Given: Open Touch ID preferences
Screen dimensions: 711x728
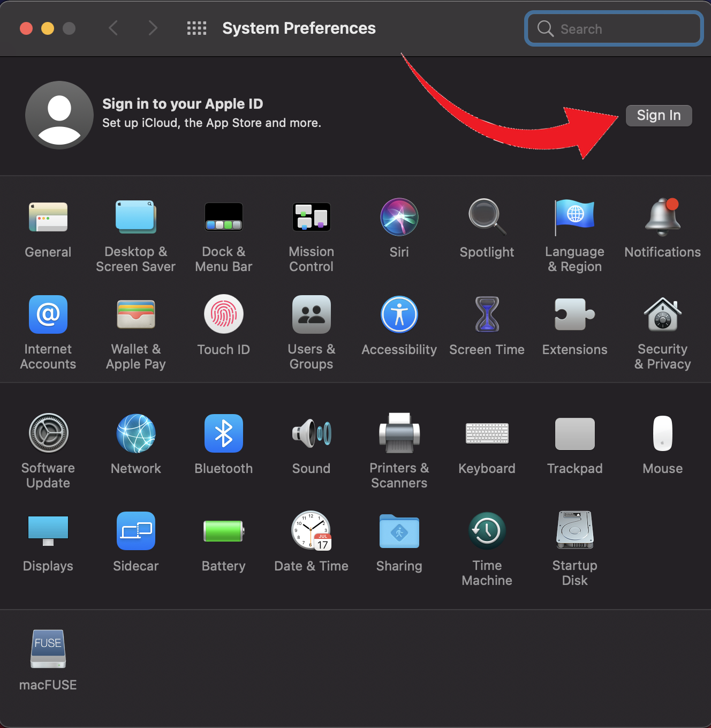Looking at the screenshot, I should 224,315.
